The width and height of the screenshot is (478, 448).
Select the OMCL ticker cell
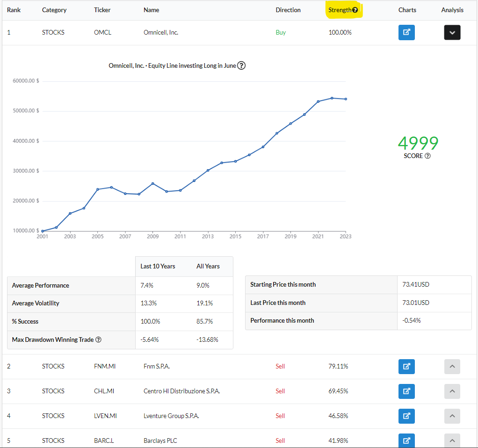click(102, 32)
